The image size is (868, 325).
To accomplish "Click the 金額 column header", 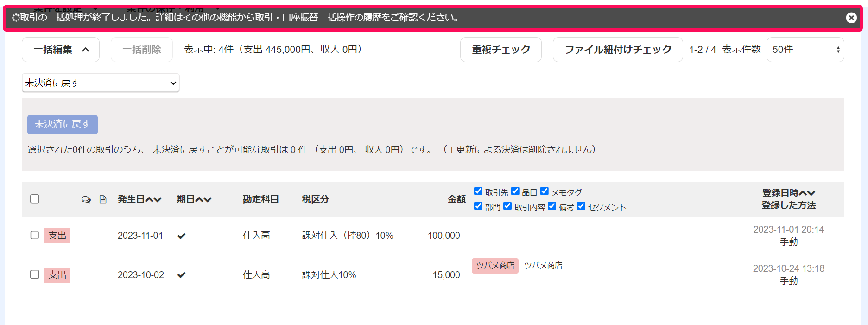I will click(456, 199).
